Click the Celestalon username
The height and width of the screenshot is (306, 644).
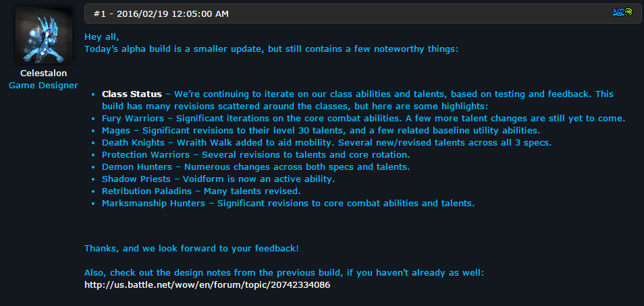(x=43, y=73)
